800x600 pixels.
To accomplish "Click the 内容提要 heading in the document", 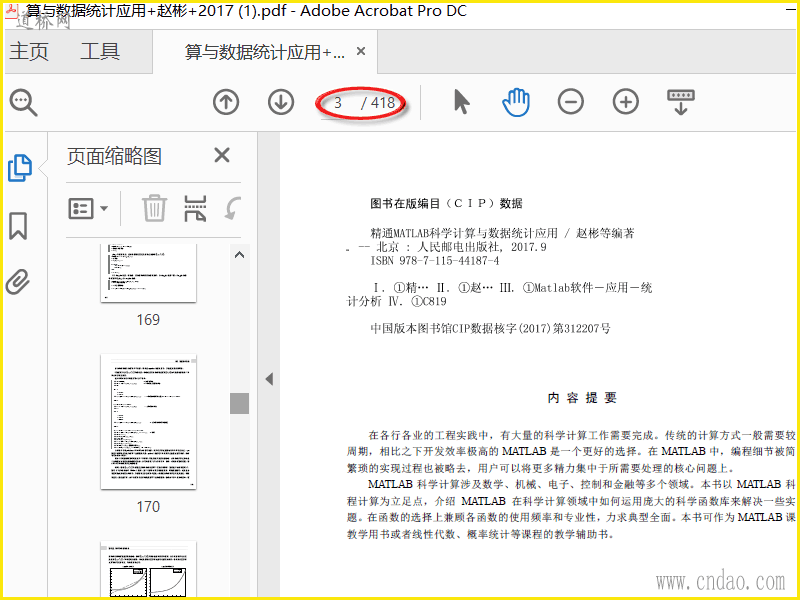I will (582, 398).
